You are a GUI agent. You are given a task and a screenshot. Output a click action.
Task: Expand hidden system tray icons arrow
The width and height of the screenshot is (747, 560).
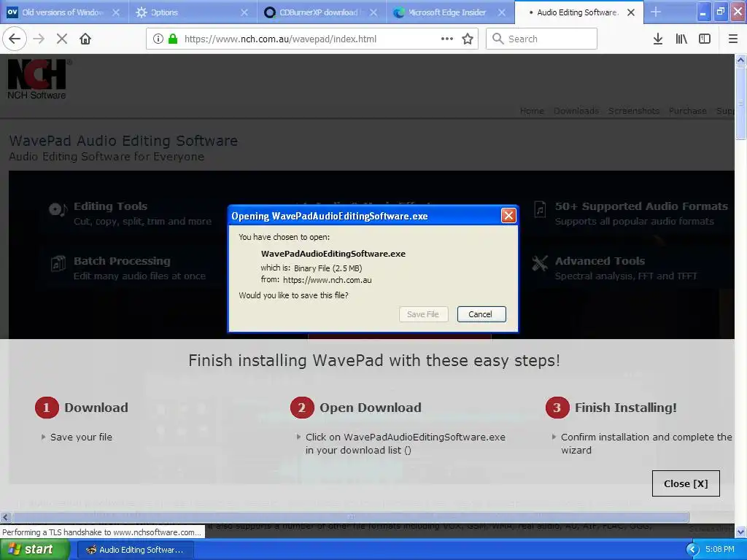coord(692,550)
